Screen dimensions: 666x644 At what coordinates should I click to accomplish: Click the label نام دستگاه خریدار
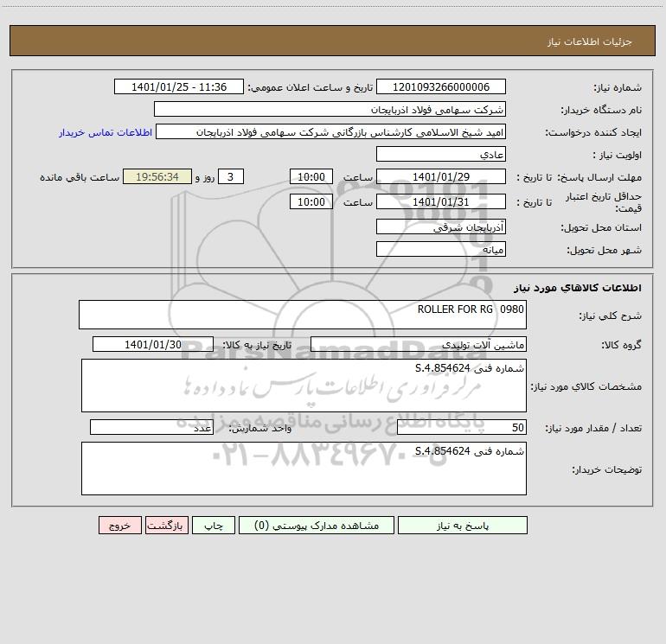click(x=601, y=110)
